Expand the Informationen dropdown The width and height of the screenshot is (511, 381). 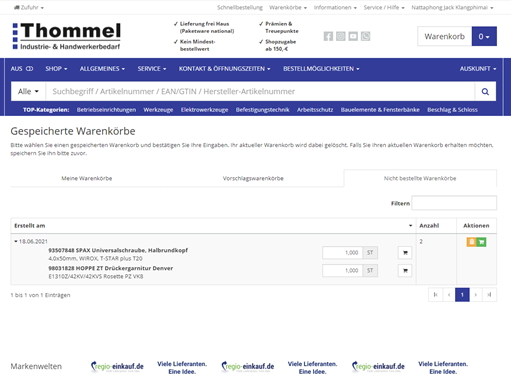tap(335, 7)
